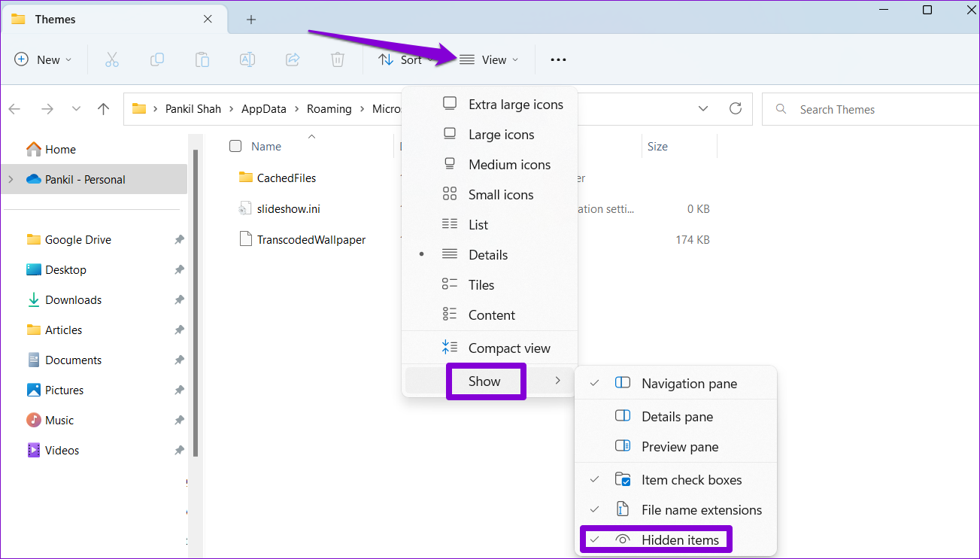
Task: Expand the Pankil - Personal tree node
Action: tap(11, 179)
